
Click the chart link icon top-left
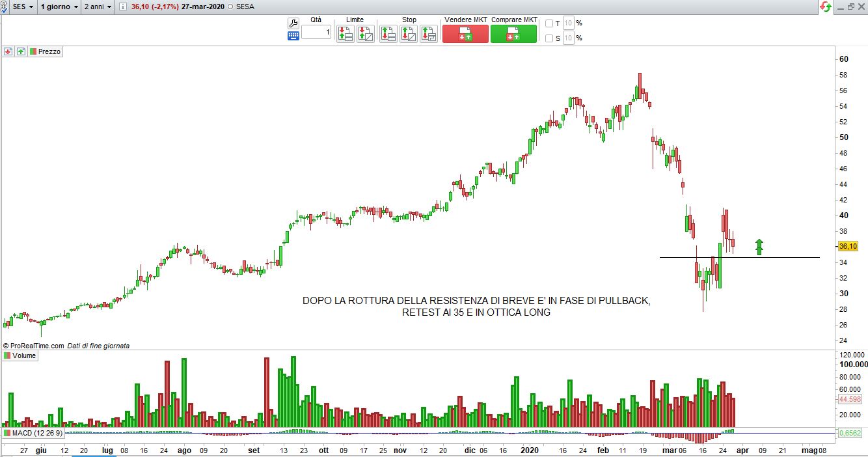(3, 7)
